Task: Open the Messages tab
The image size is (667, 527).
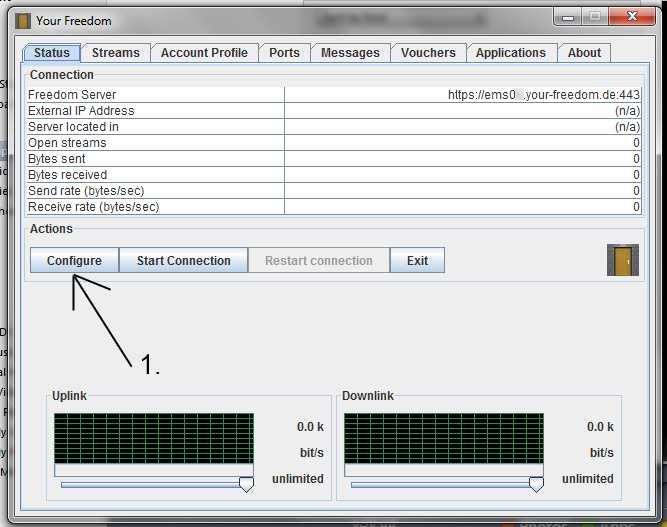Action: pos(350,53)
